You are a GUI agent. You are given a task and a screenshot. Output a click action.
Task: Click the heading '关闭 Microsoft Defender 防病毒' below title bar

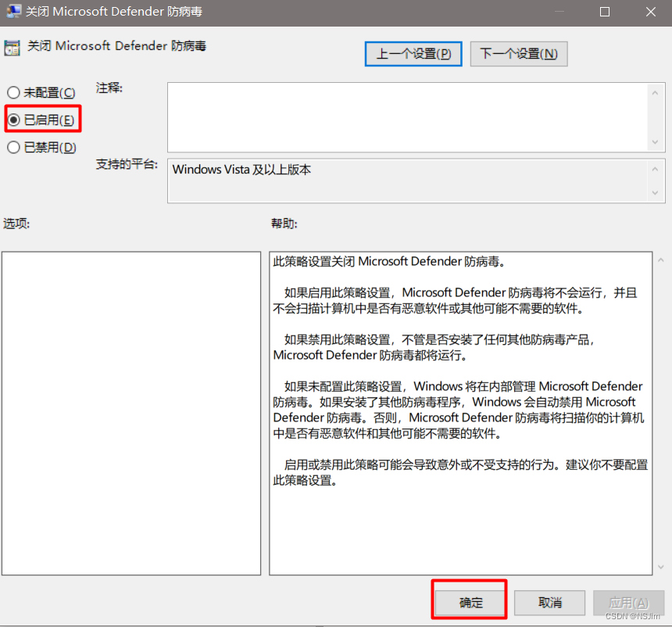(116, 45)
